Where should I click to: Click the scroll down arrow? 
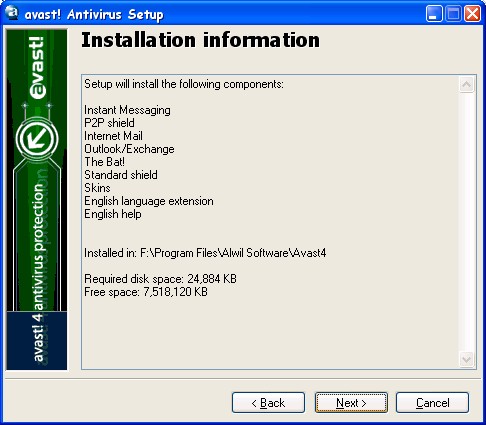tap(466, 359)
